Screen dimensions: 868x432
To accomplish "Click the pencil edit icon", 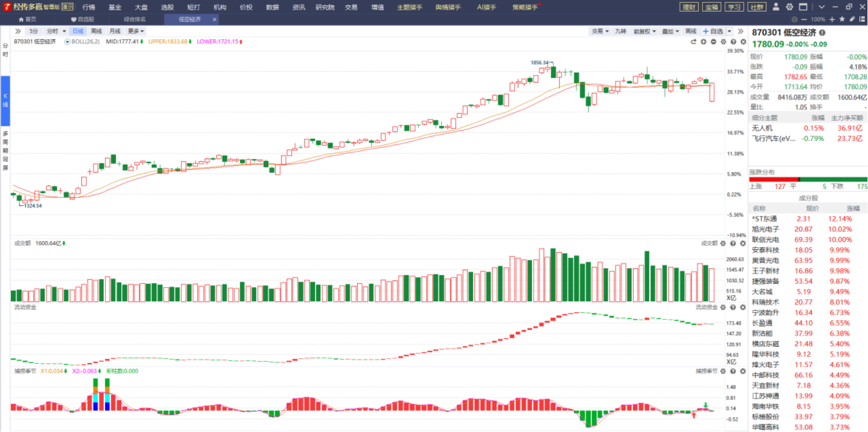I will 852,19.
